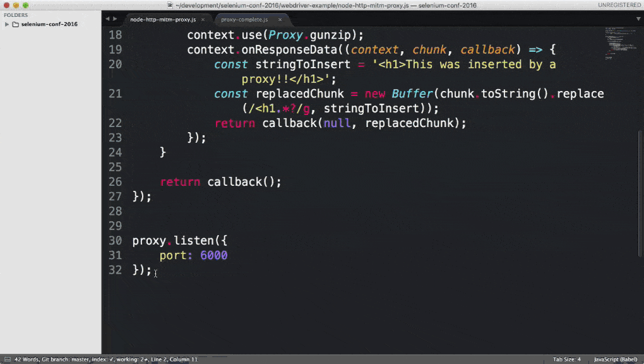Image resolution: width=644 pixels, height=364 pixels.
Task: Click the word stringToInsert on line 20
Action: point(302,64)
